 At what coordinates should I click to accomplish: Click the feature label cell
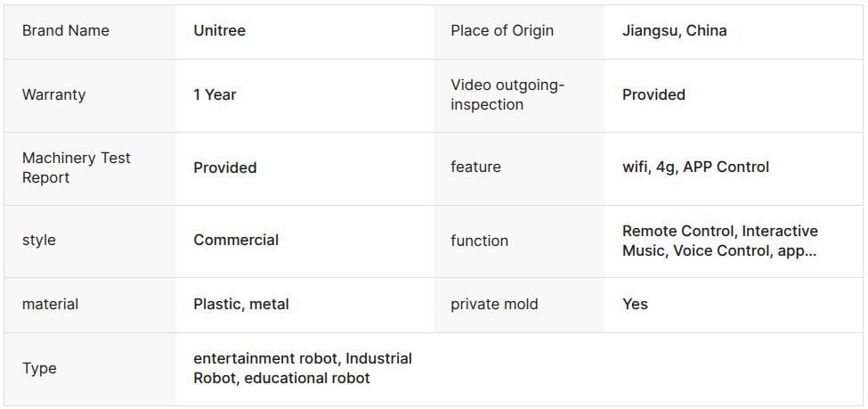(x=475, y=168)
